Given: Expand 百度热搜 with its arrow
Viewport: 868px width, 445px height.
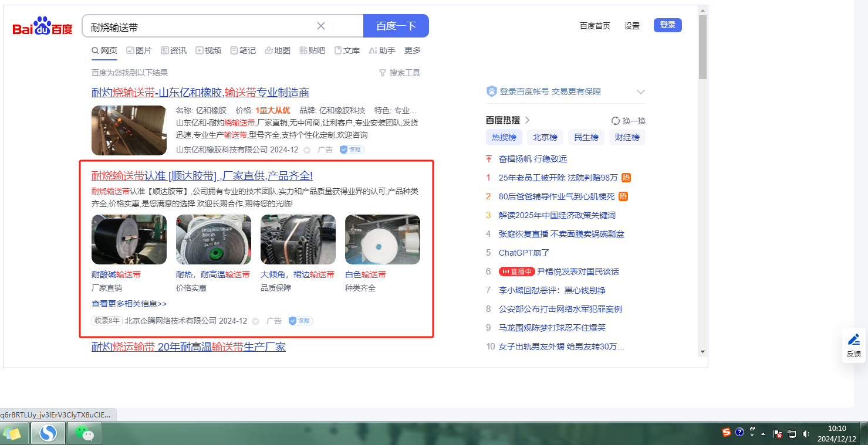Looking at the screenshot, I should click(x=527, y=120).
